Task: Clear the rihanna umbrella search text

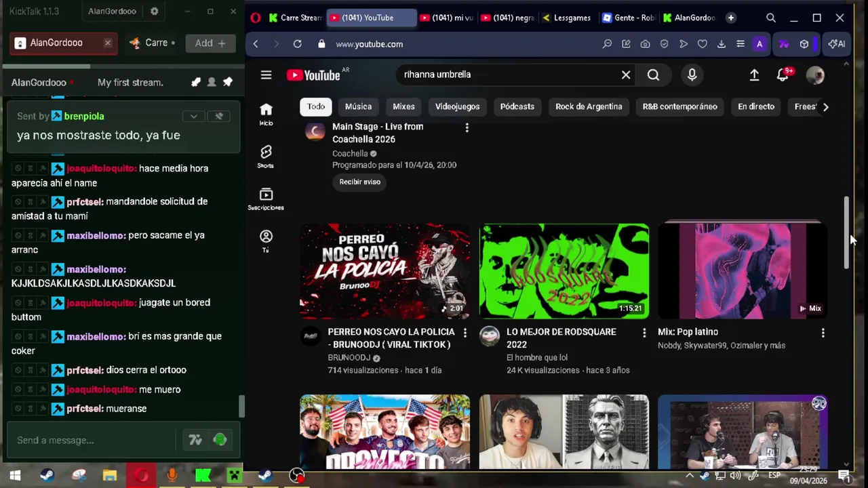Action: coord(626,75)
